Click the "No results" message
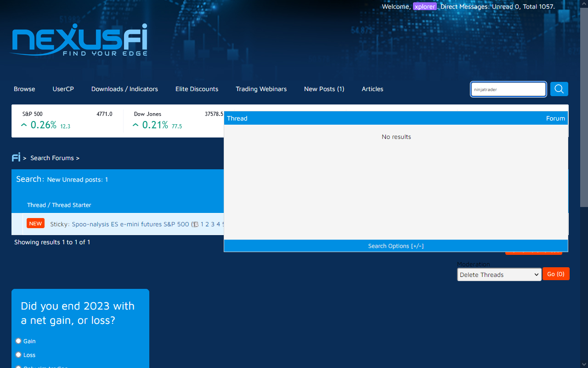This screenshot has width=588, height=368. 396,137
